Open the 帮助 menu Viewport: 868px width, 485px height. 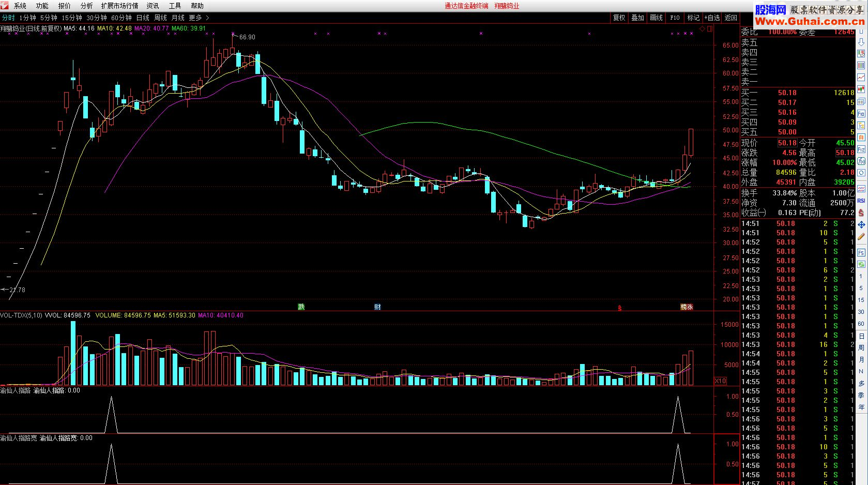(x=197, y=6)
